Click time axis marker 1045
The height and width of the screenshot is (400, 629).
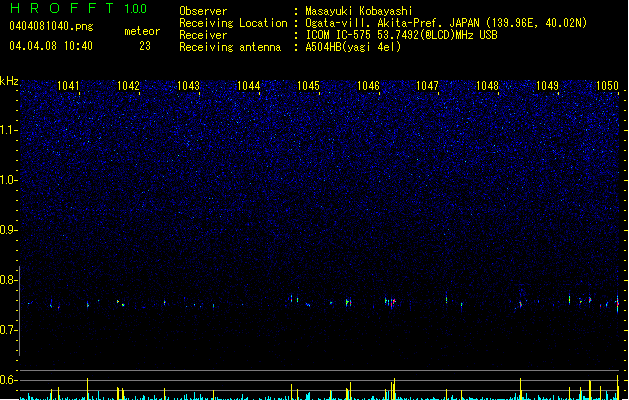308,85
